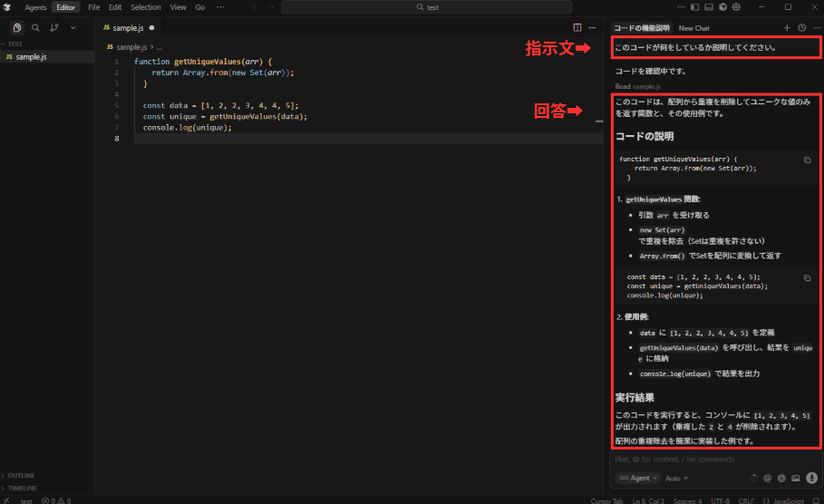The image size is (824, 504).
Task: Open the Explorer files view icon
Action: coord(17,28)
